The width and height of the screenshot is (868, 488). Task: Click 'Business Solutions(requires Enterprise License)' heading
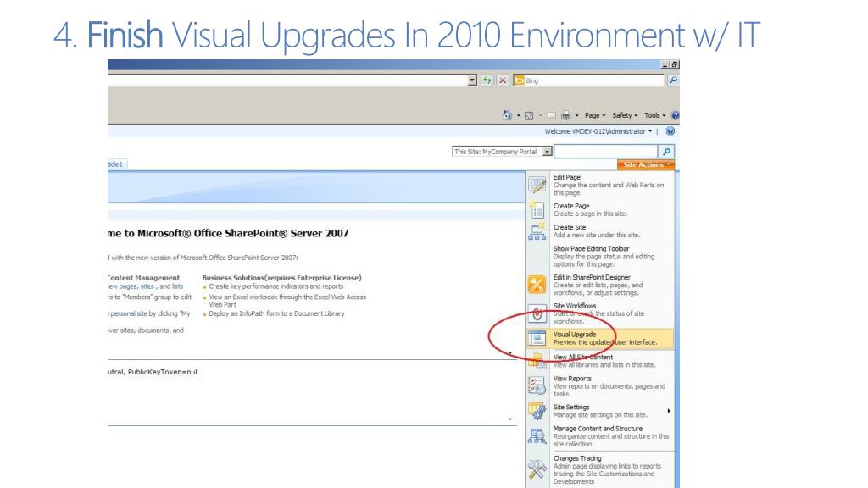pyautogui.click(x=281, y=278)
